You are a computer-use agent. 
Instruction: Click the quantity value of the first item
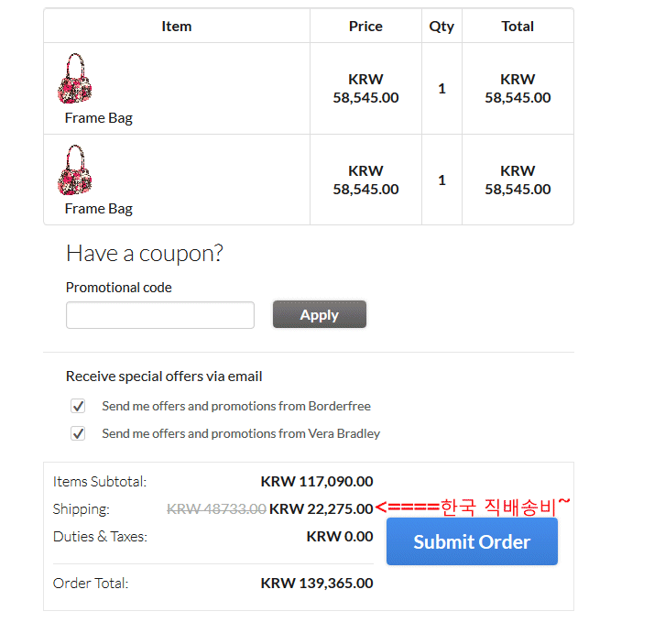pos(442,89)
